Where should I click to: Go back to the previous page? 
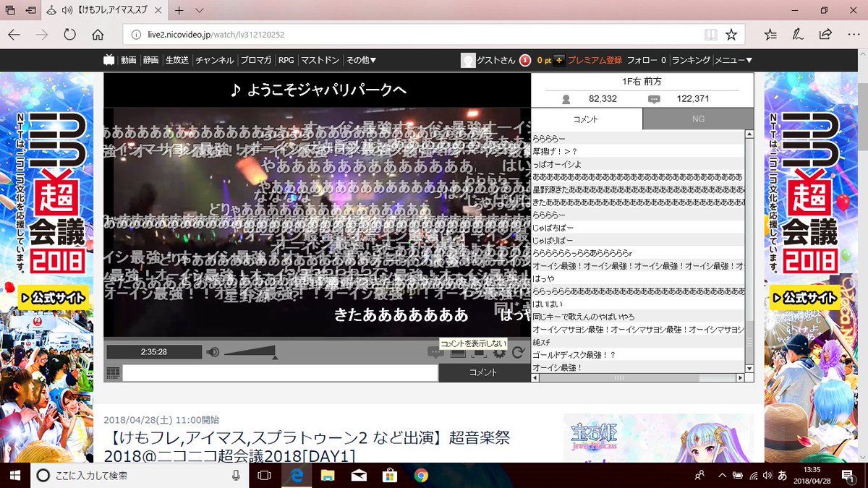(x=14, y=34)
